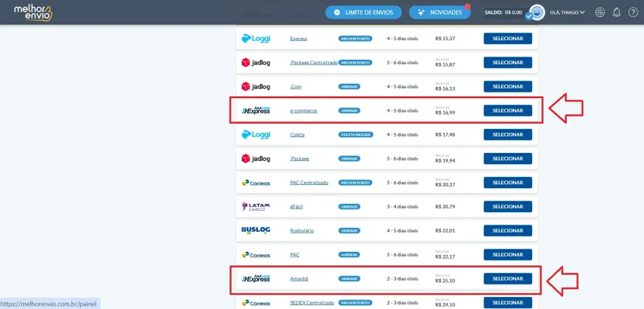644x309 pixels.
Task: Expand the Olá, Thiago account menu
Action: click(x=567, y=13)
